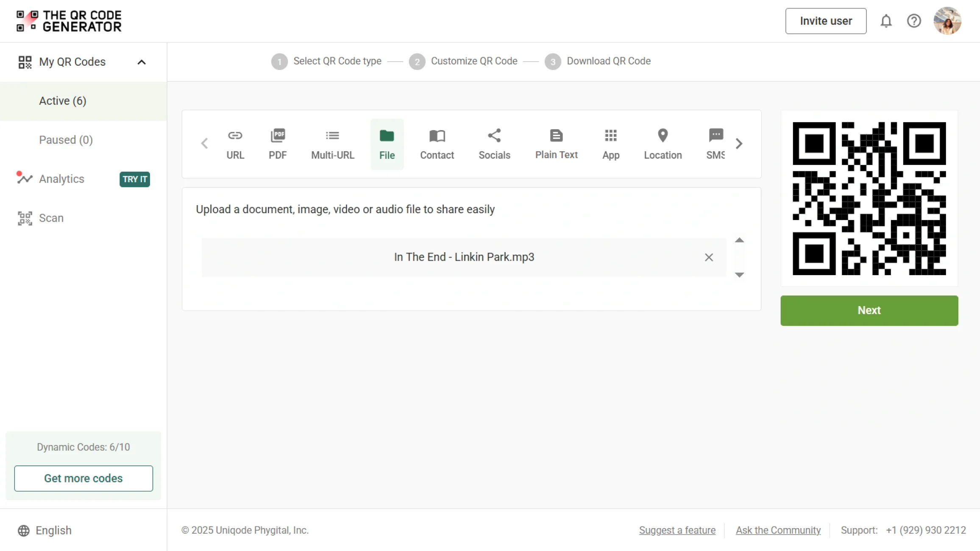Open the Active (6) codes list

(63, 101)
